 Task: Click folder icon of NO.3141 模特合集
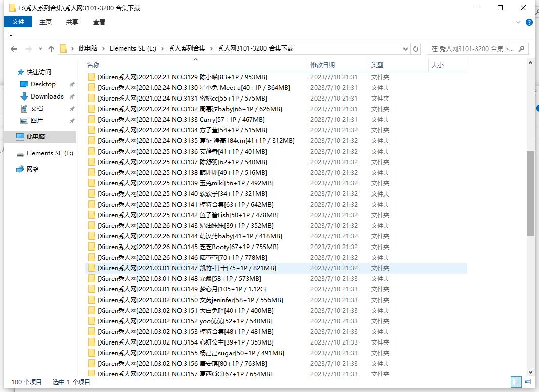pos(92,205)
